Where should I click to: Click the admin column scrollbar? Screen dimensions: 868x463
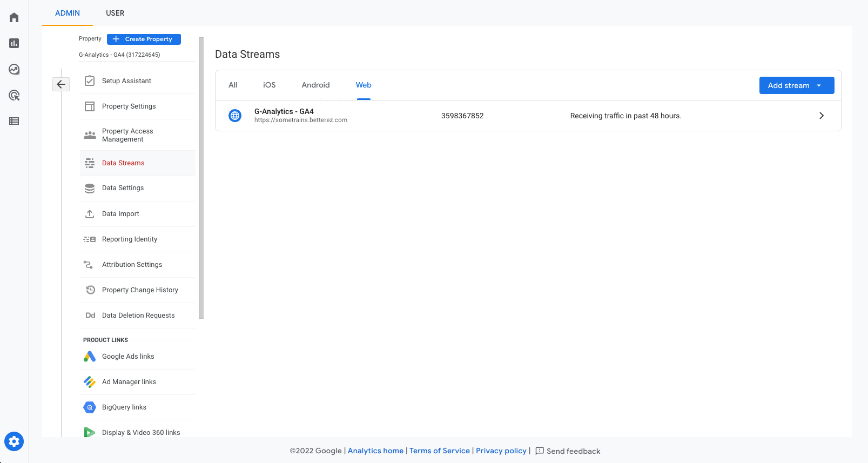(201, 178)
